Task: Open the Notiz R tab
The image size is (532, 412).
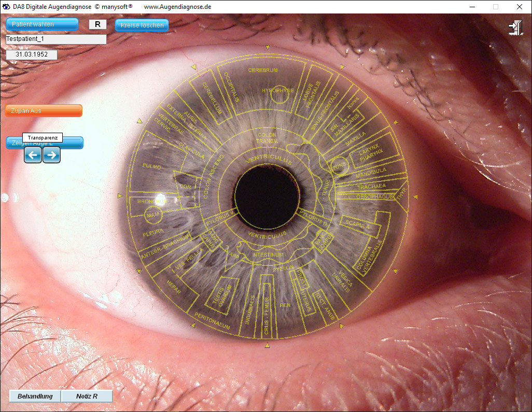Action: [87, 396]
